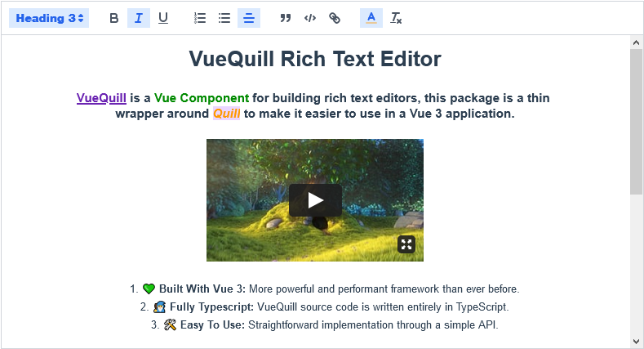The image size is (644, 349).
Task: Click the VueQuill Rich Text Editor heading
Action: (x=315, y=59)
